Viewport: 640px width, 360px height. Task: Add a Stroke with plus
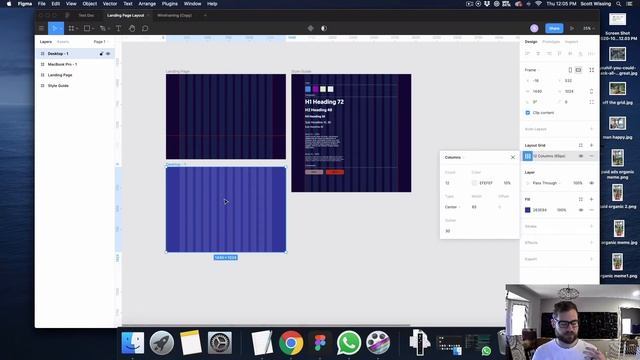point(591,226)
